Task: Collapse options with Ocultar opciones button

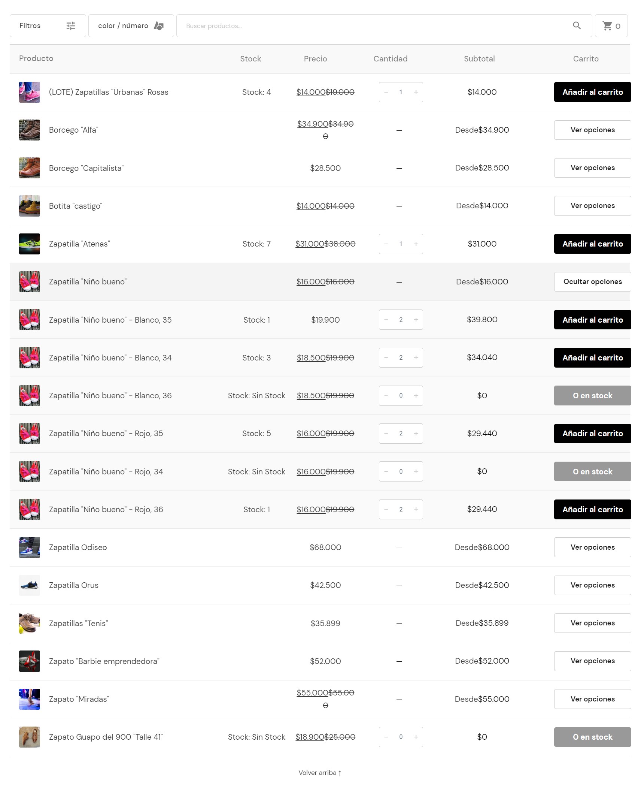Action: [592, 282]
